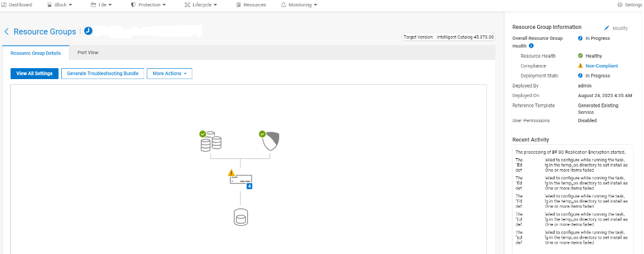The height and width of the screenshot is (254, 644).
Task: Click the server node icon with warning
Action: pos(241,179)
